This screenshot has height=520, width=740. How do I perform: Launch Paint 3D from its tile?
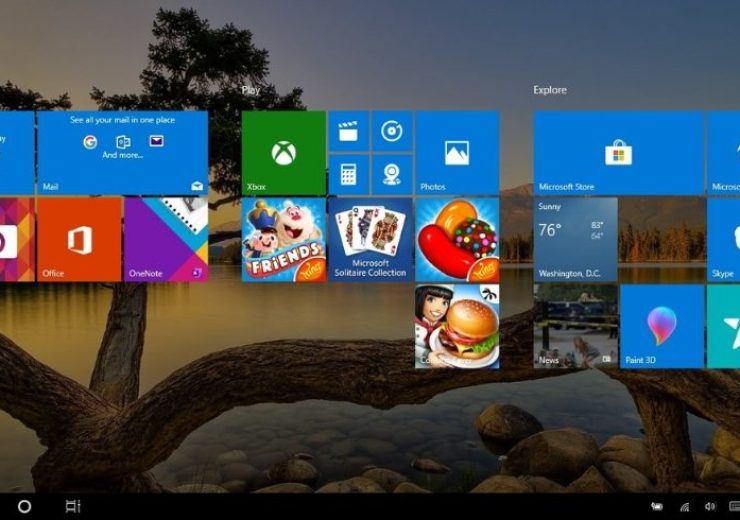661,326
